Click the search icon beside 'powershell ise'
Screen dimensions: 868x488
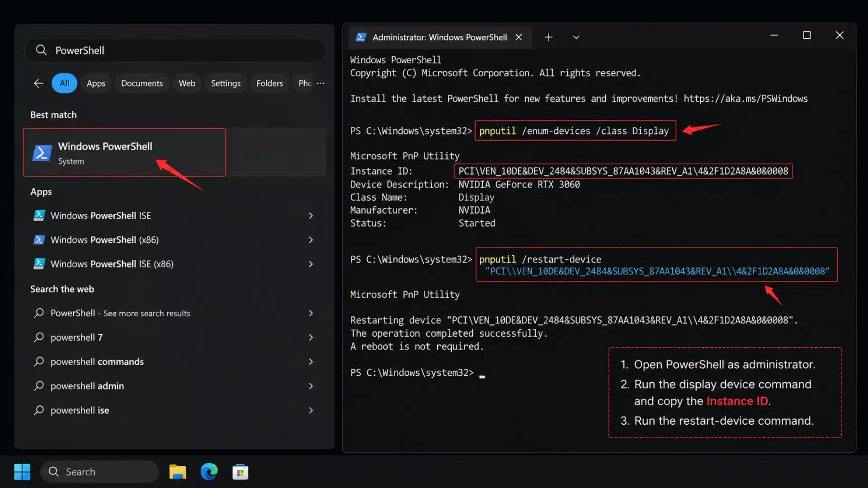tap(39, 410)
